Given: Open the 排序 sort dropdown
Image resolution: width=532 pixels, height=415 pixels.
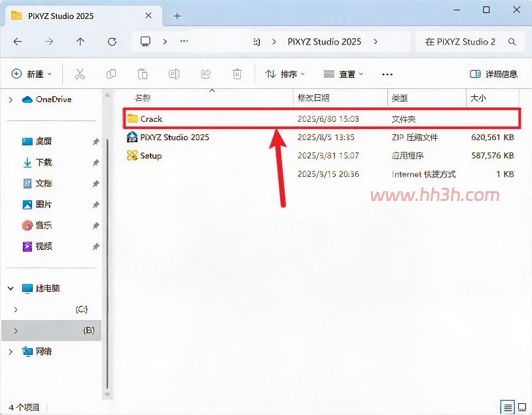Looking at the screenshot, I should coord(285,74).
